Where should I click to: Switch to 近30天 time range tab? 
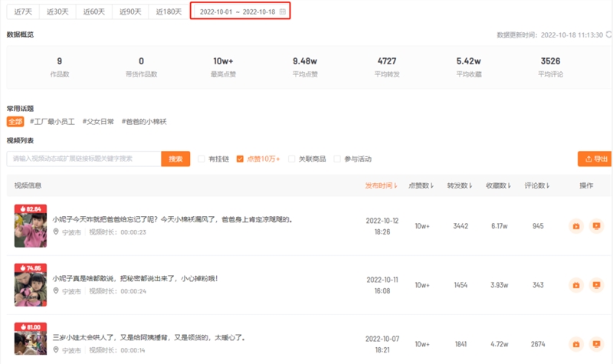[x=58, y=11]
